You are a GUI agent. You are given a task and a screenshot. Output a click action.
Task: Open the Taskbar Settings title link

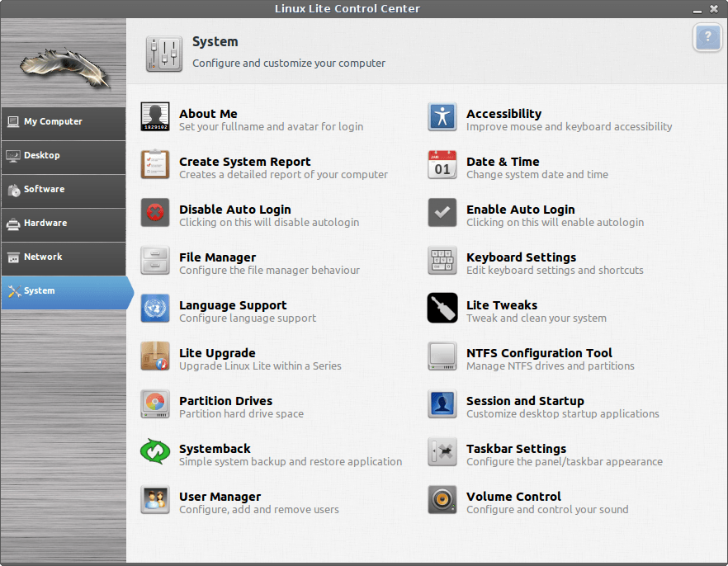pos(517,449)
